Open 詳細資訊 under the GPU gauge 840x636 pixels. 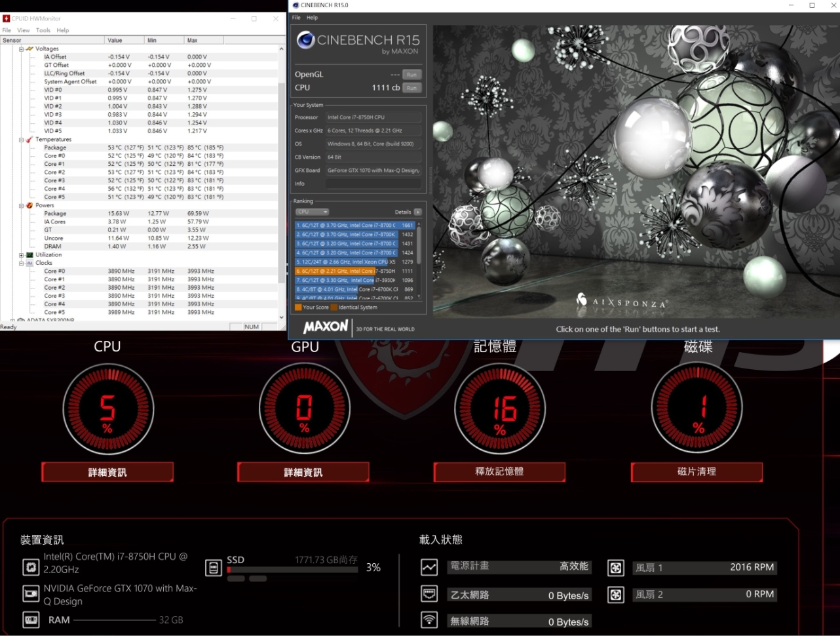tap(303, 472)
